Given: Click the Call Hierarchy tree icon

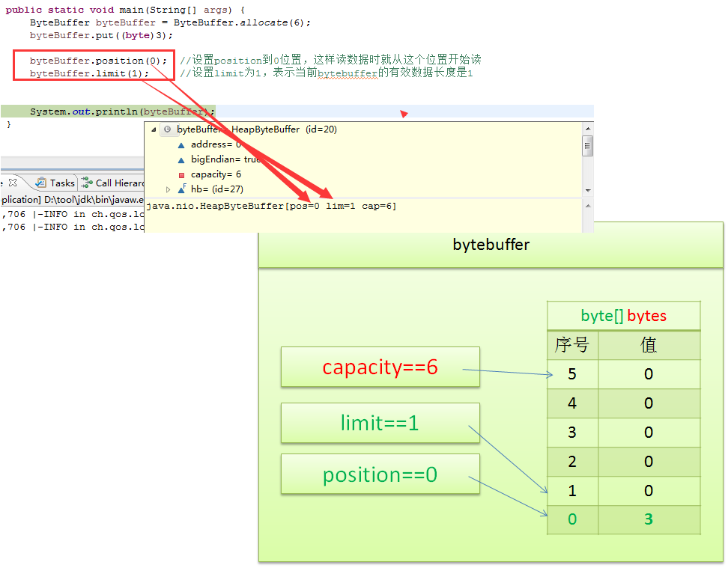Looking at the screenshot, I should click(x=87, y=183).
